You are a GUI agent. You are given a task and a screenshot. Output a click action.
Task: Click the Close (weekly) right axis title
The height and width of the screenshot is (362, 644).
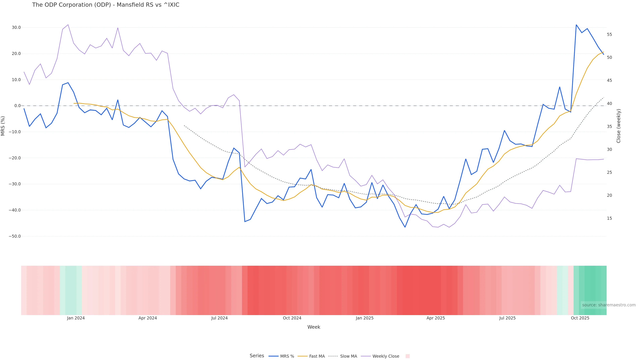pyautogui.click(x=619, y=126)
